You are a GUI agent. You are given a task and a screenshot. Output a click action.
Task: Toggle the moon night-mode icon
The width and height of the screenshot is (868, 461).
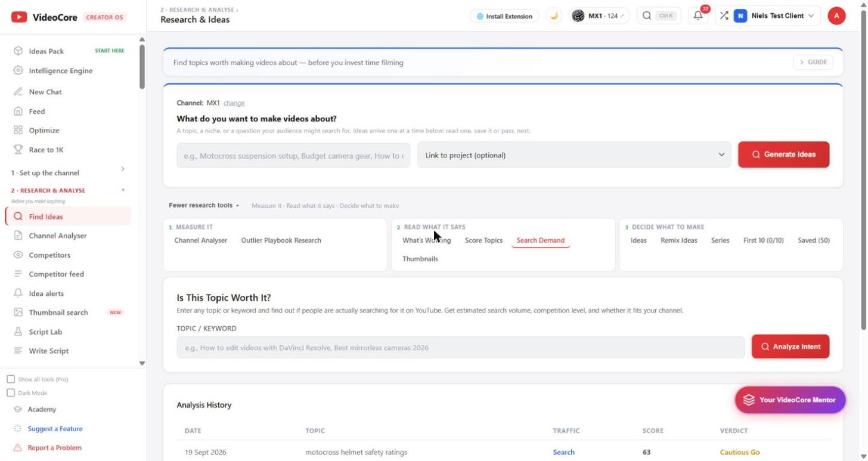point(554,16)
